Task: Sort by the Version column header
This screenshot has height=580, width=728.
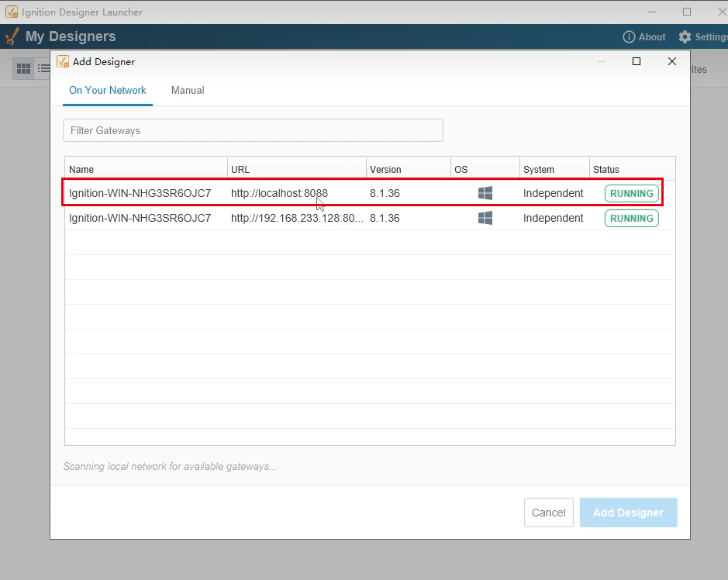Action: pyautogui.click(x=408, y=170)
